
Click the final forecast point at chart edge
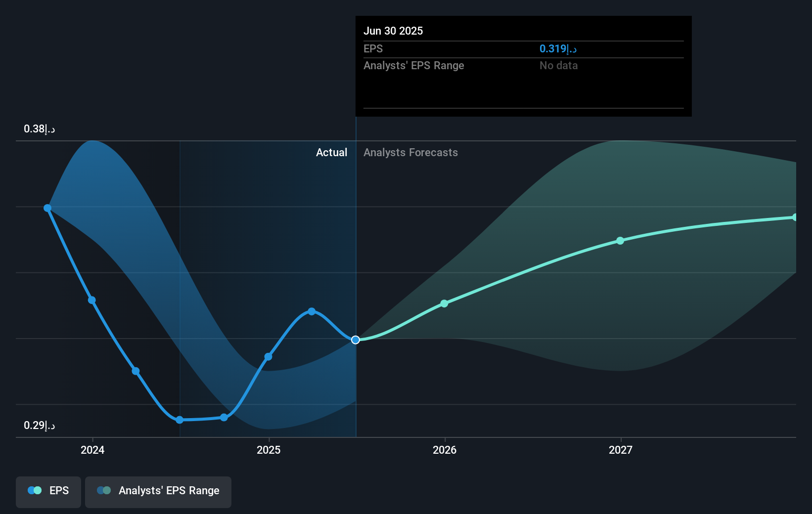(x=795, y=216)
